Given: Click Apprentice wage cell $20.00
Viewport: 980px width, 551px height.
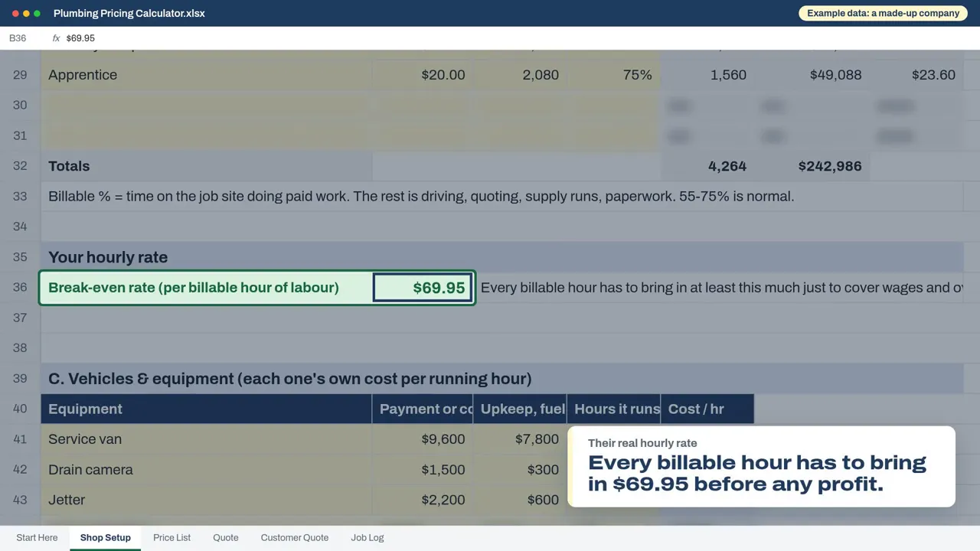Looking at the screenshot, I should [x=423, y=75].
